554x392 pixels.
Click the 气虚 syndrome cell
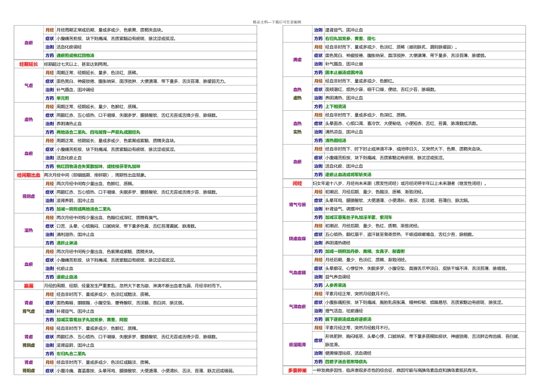28,85
